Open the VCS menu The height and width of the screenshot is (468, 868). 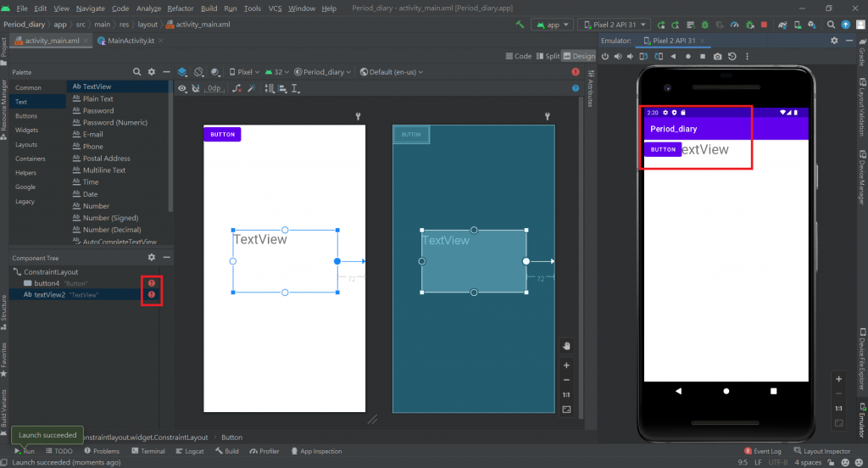click(275, 8)
